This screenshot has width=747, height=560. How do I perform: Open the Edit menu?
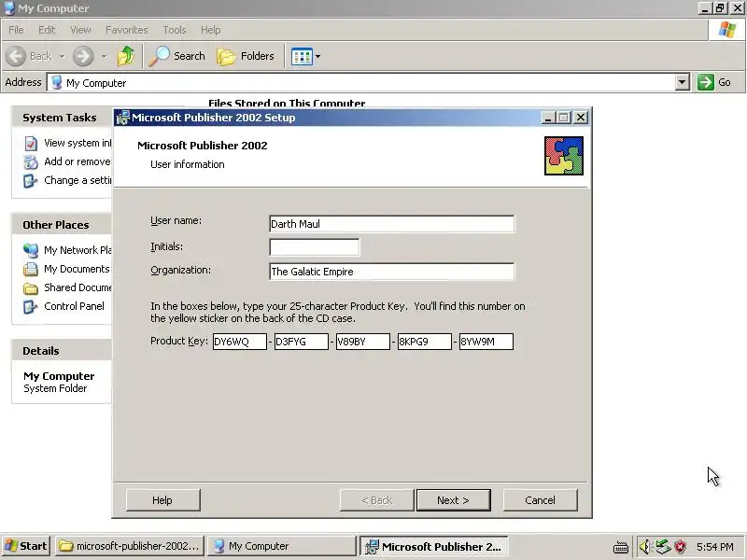[47, 30]
